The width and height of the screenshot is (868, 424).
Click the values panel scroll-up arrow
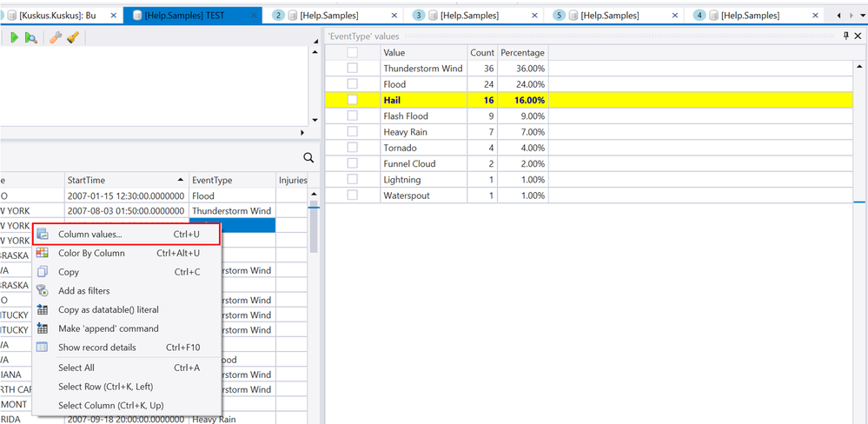coord(859,66)
